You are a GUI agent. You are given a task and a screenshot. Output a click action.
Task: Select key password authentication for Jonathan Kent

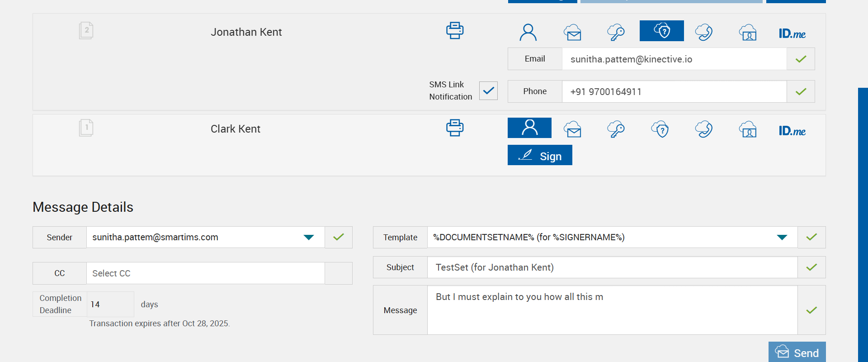pos(616,32)
